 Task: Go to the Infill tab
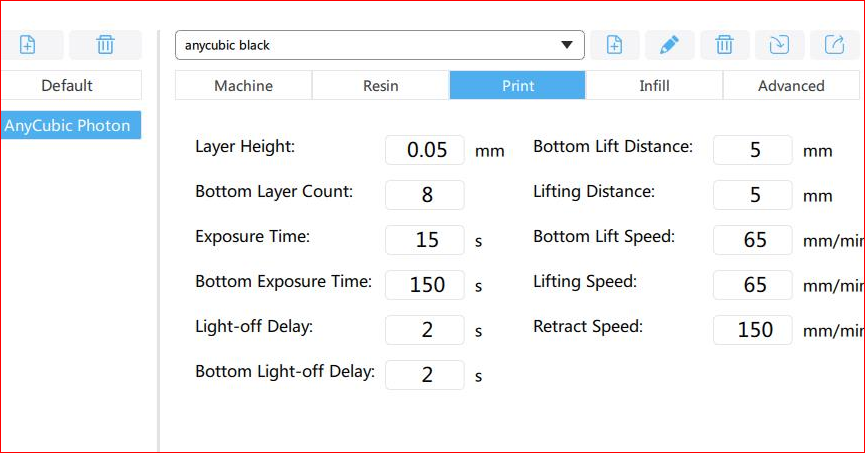pos(654,86)
